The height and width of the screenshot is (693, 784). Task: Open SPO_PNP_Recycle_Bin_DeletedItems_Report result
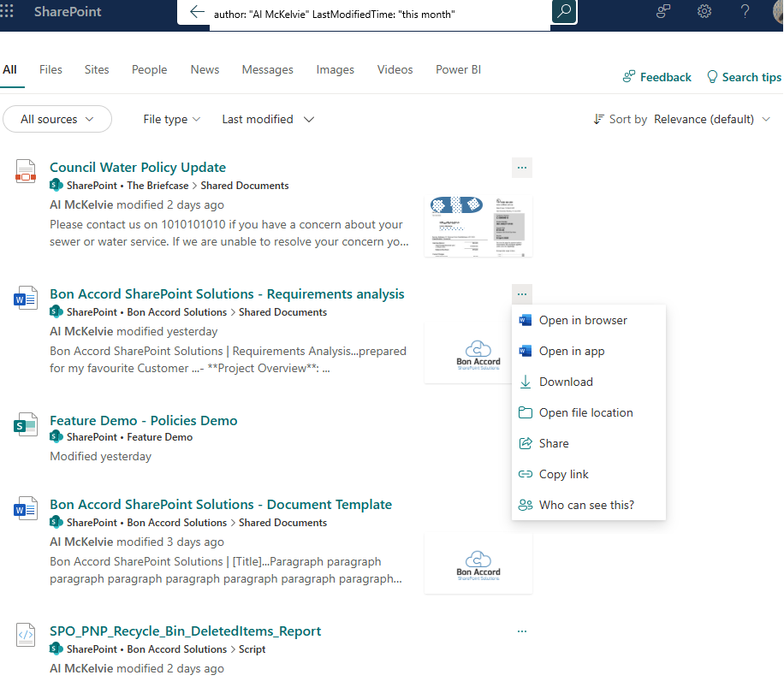click(x=185, y=631)
